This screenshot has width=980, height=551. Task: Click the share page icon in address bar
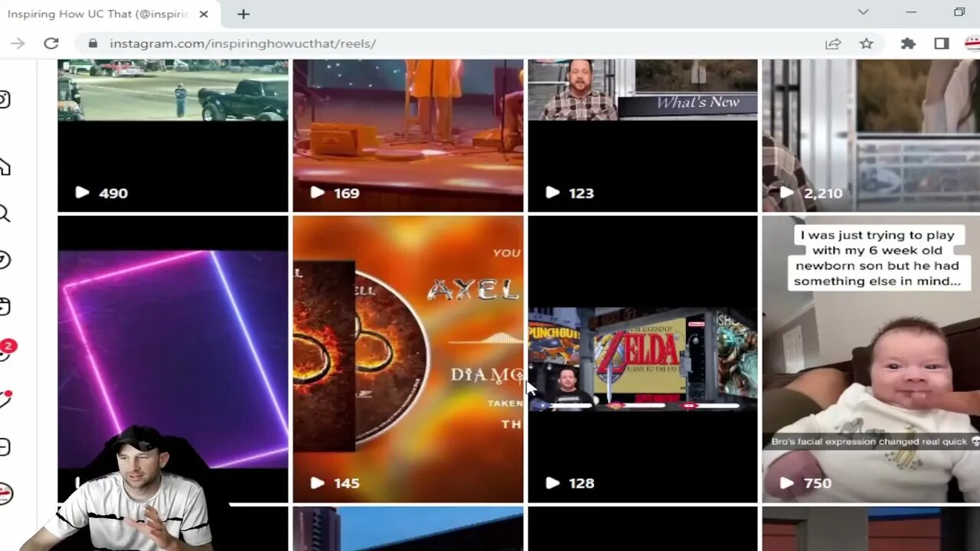tap(833, 44)
